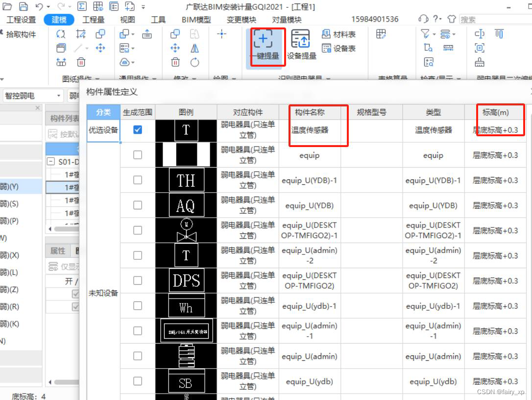Click the undo arrow icon
The image size is (532, 400).
39,6
